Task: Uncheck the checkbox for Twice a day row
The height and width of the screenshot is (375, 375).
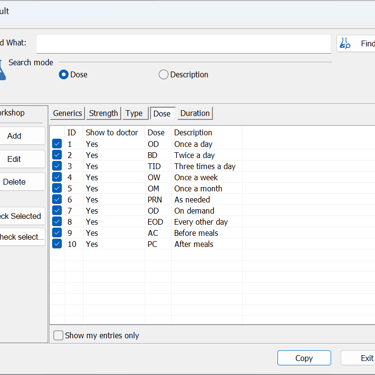Action: tap(57, 155)
